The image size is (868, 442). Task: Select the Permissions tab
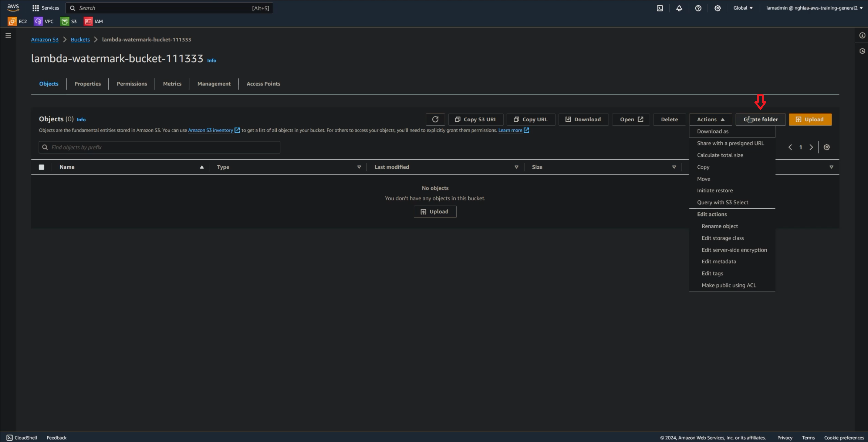coord(132,84)
